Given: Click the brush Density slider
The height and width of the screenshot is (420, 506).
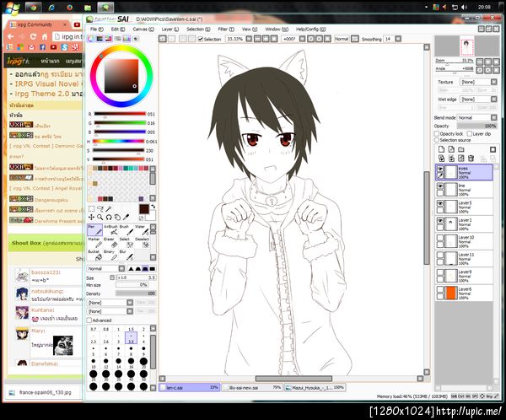Looking at the screenshot, I should [136, 293].
